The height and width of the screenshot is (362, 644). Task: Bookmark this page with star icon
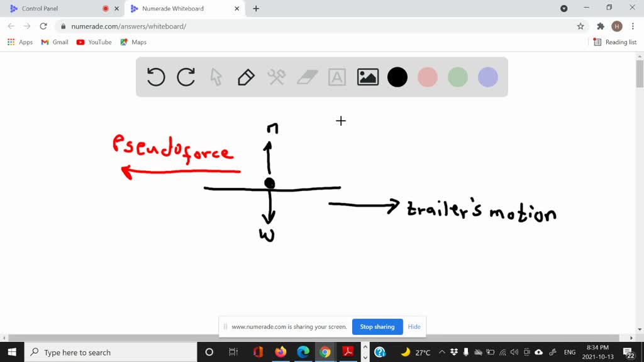tap(580, 26)
